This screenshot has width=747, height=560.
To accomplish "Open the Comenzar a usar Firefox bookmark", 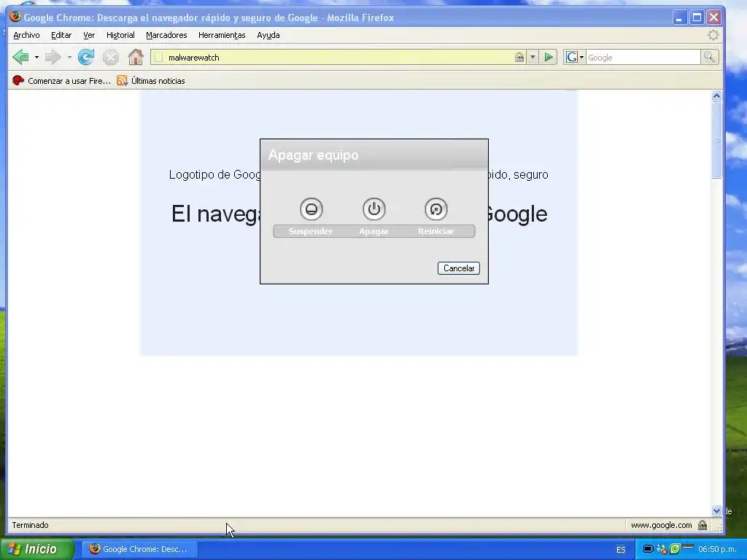I will click(61, 81).
